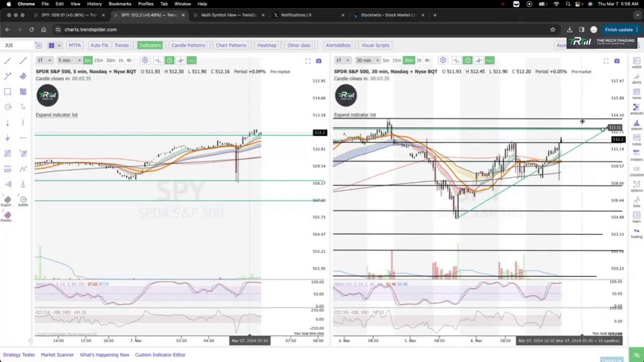The image size is (644, 362).
Task: Open the watchlist icon beside symbol box
Action: coord(39,45)
